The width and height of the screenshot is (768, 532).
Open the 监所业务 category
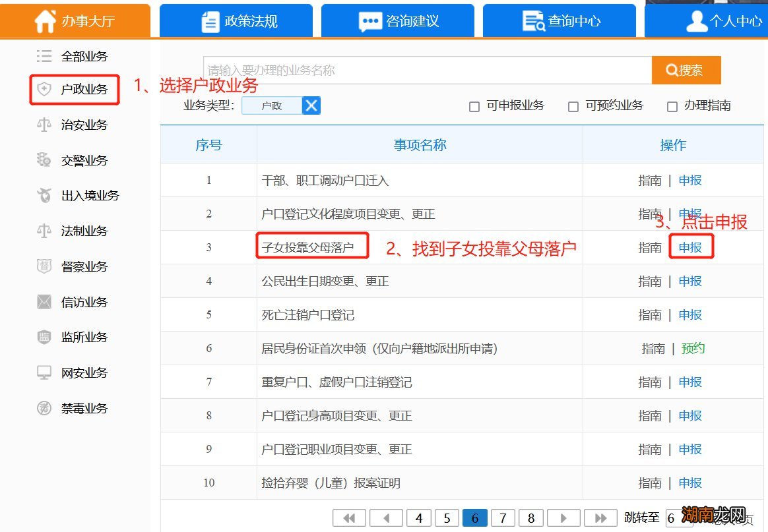pos(75,337)
